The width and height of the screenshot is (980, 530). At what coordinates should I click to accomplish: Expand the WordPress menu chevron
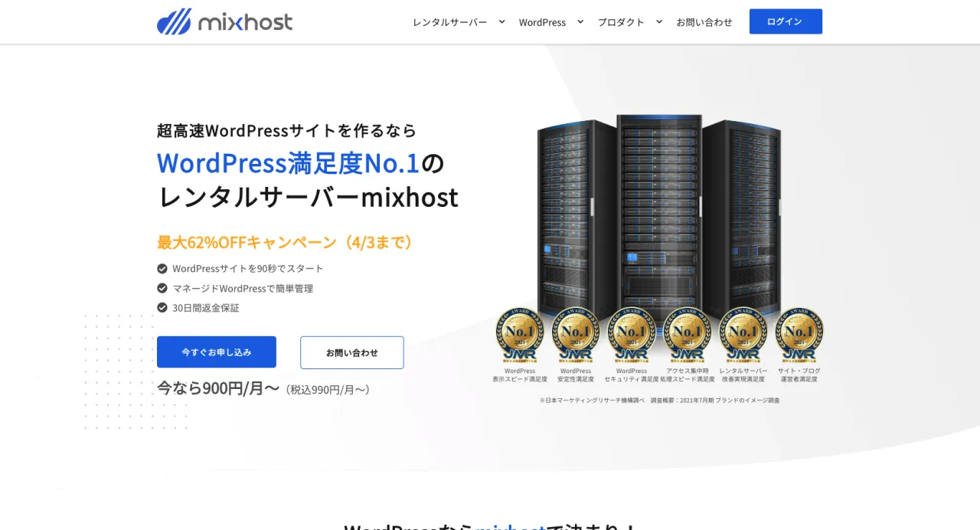pos(580,21)
